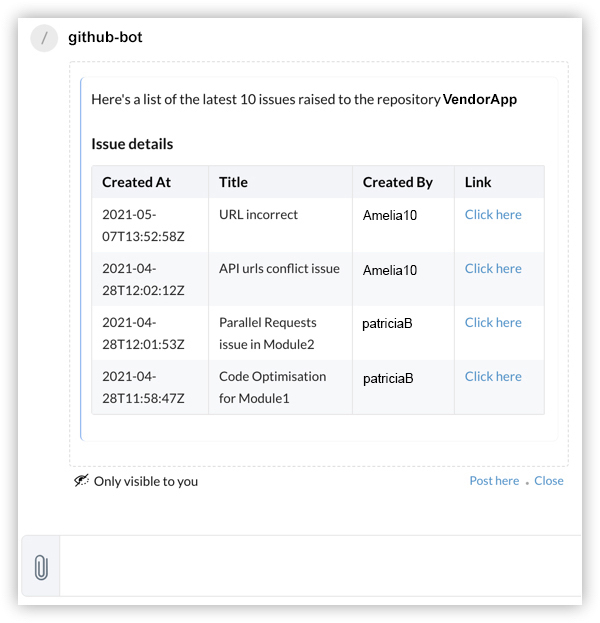Click the 'Title' column header
This screenshot has height=623, width=600.
tap(233, 182)
